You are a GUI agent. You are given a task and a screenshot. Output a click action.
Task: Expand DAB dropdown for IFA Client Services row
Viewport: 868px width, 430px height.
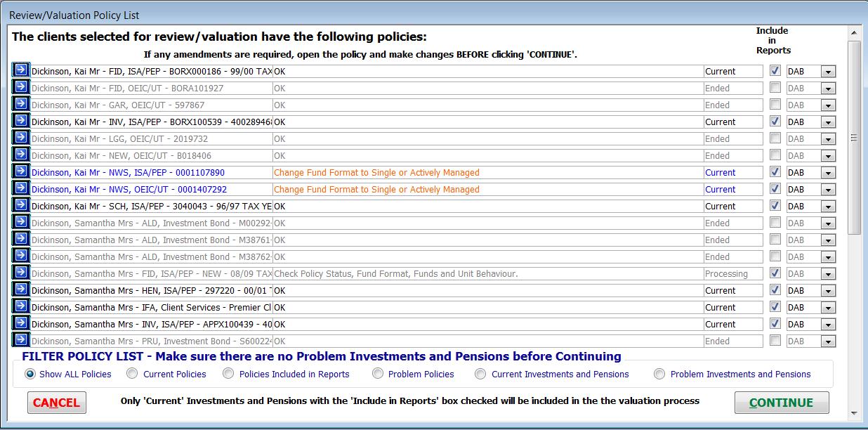point(828,308)
